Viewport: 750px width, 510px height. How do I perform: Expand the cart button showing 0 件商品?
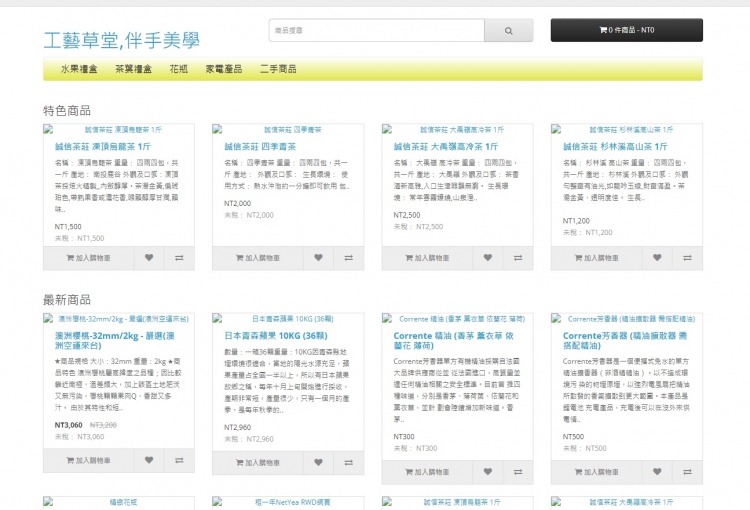(626, 31)
